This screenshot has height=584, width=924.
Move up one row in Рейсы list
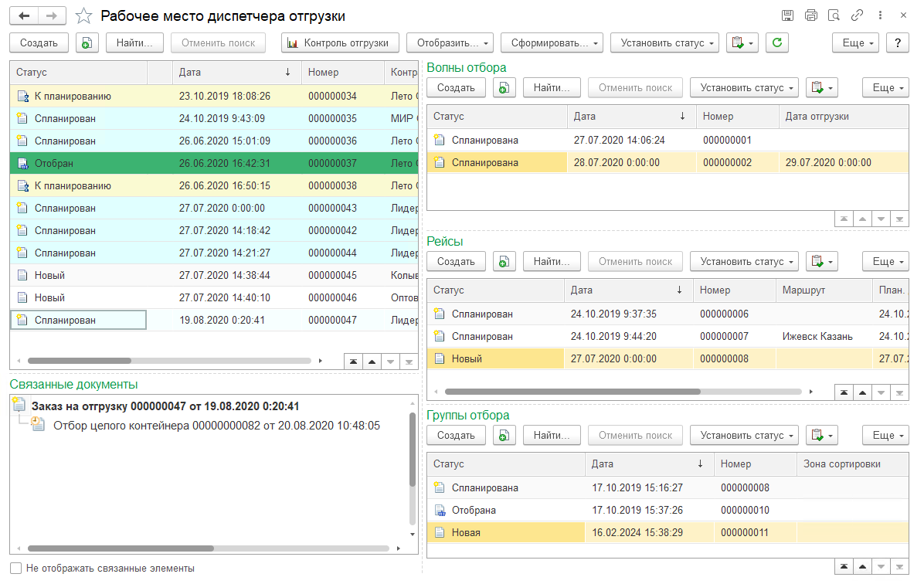[x=863, y=393]
